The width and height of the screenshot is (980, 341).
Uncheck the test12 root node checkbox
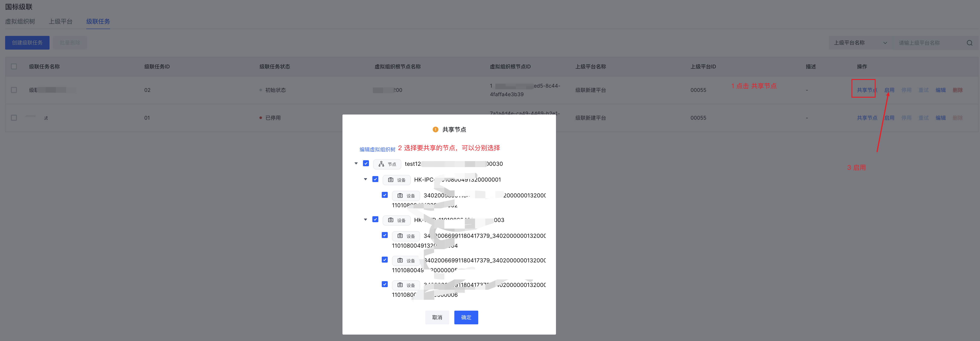click(x=366, y=164)
